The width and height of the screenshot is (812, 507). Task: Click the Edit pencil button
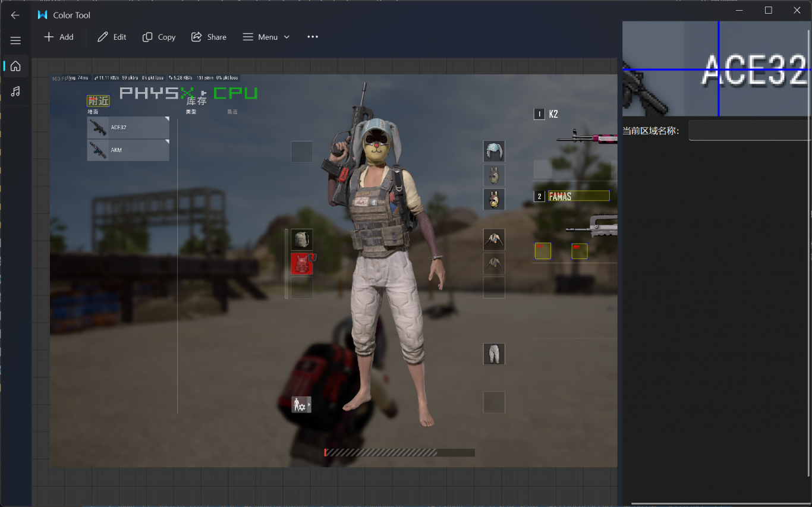coord(112,37)
